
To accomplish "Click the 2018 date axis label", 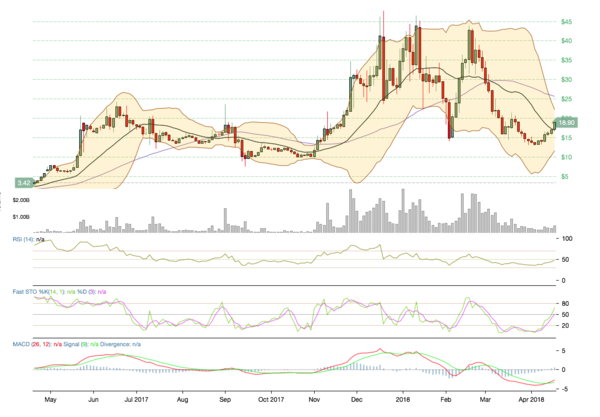I will point(403,400).
